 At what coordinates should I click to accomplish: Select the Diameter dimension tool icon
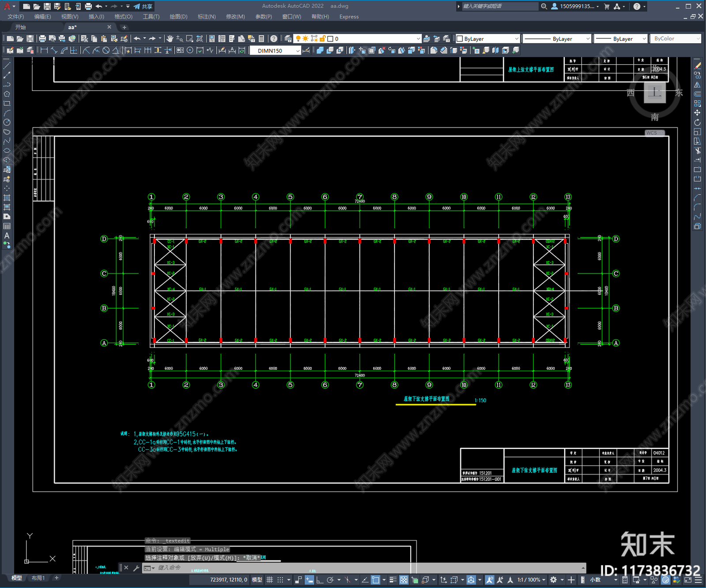coord(106,50)
